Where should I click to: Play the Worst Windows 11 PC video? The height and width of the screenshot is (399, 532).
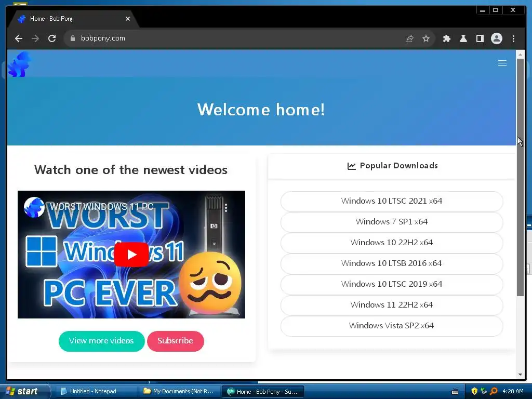coord(131,255)
